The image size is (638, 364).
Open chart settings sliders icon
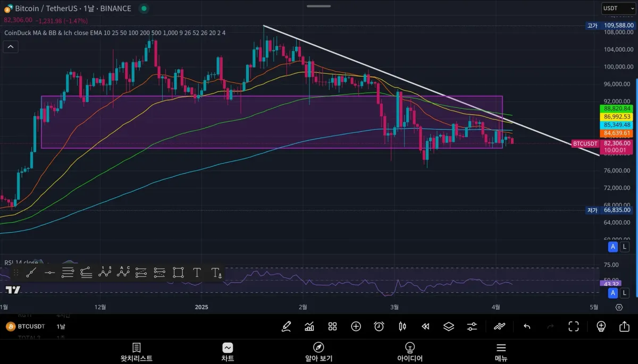click(x=472, y=326)
